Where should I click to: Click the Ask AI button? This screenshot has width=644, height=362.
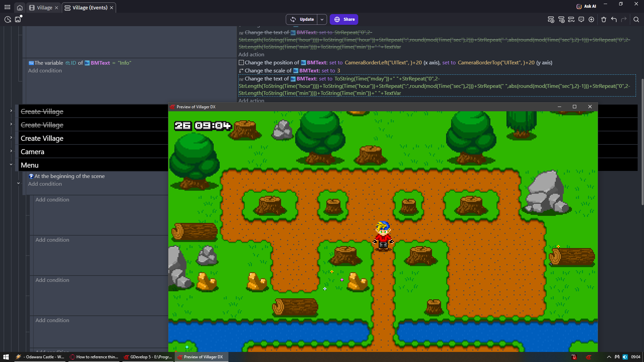tap(586, 6)
